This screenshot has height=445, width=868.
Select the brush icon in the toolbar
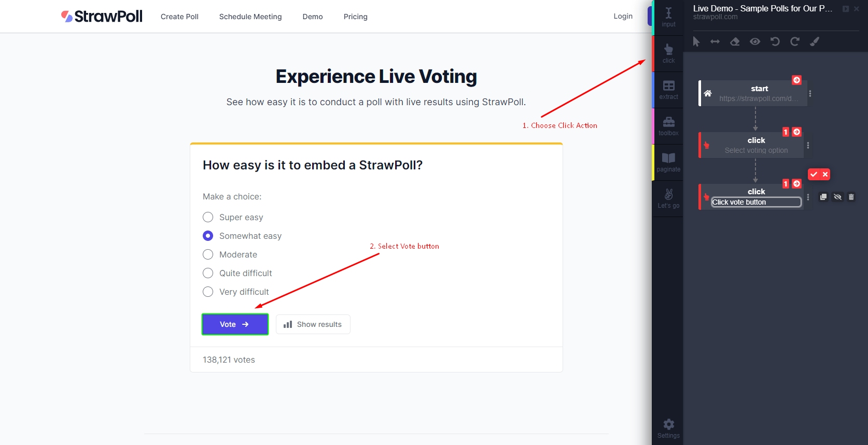pyautogui.click(x=815, y=41)
